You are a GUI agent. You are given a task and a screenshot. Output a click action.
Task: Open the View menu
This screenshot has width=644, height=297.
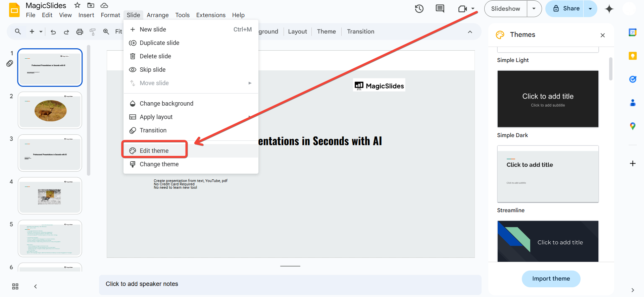[x=65, y=15]
